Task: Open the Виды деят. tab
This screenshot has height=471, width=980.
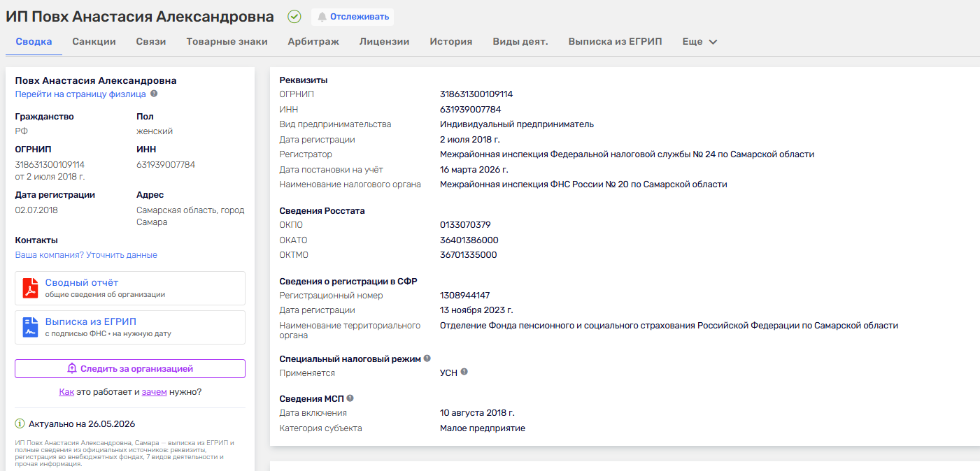Action: 520,41
